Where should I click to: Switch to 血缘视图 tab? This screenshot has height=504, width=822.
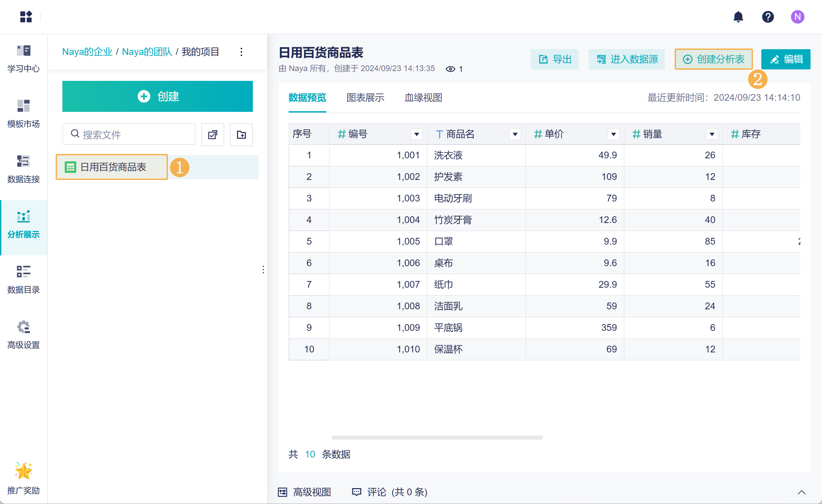pos(423,98)
